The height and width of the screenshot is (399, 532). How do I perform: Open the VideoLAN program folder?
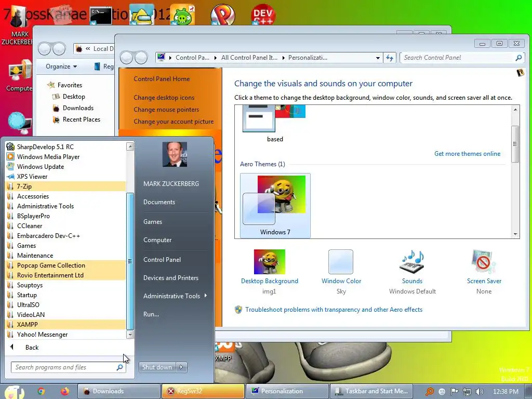(66, 314)
